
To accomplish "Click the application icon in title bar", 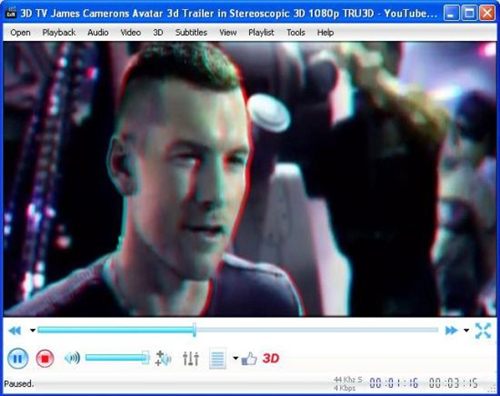I will [11, 13].
